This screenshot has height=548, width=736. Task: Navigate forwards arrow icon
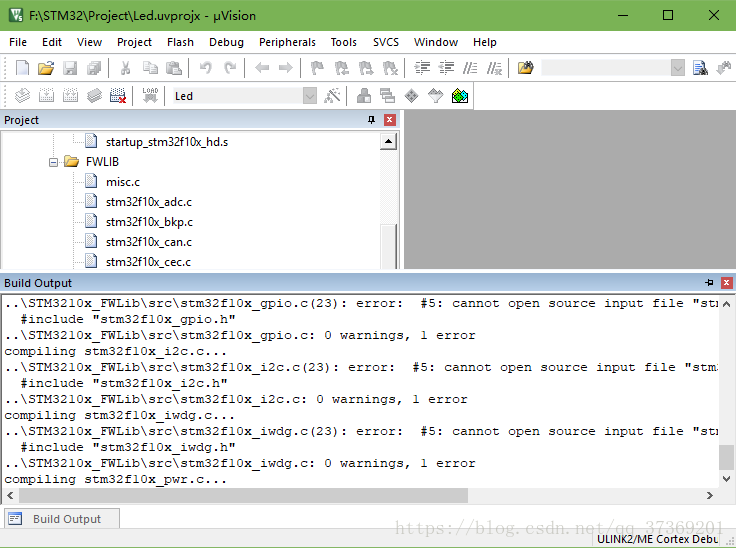(285, 68)
